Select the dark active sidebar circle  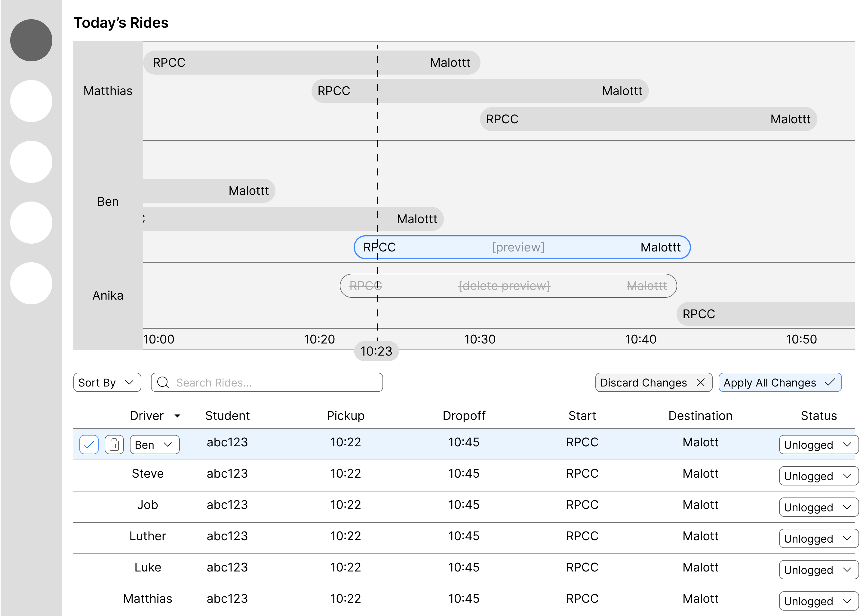coord(31,40)
